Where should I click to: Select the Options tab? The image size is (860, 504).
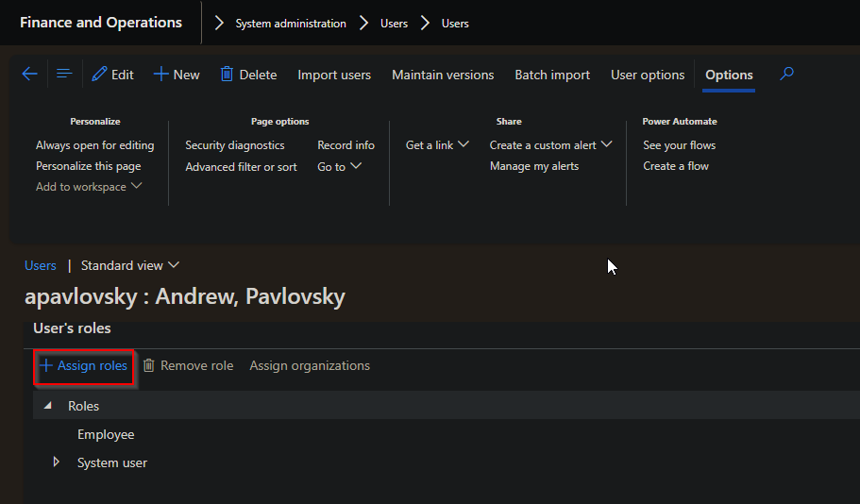coord(729,75)
